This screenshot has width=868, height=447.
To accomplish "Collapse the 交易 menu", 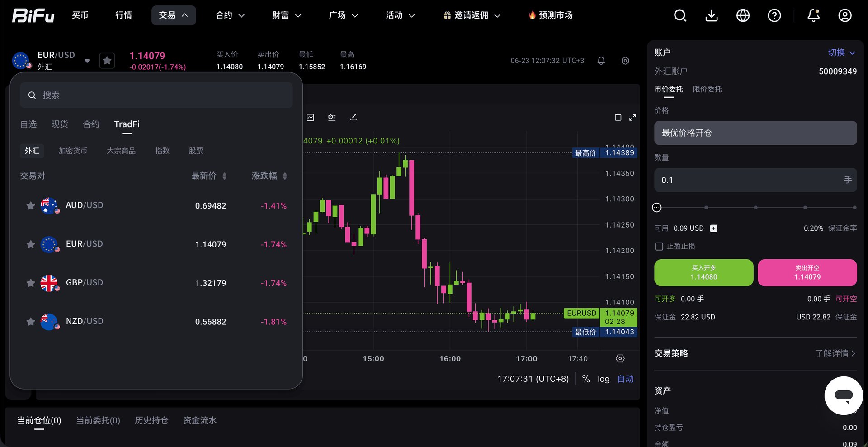I will point(174,15).
